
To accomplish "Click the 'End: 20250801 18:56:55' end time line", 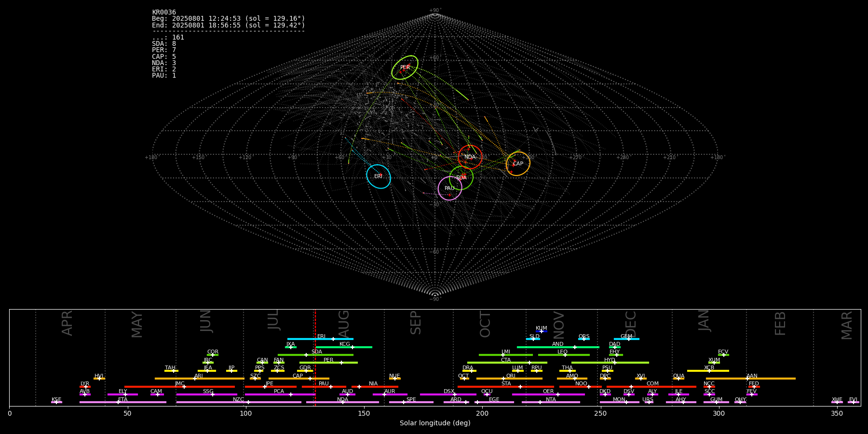I will click(x=229, y=25).
